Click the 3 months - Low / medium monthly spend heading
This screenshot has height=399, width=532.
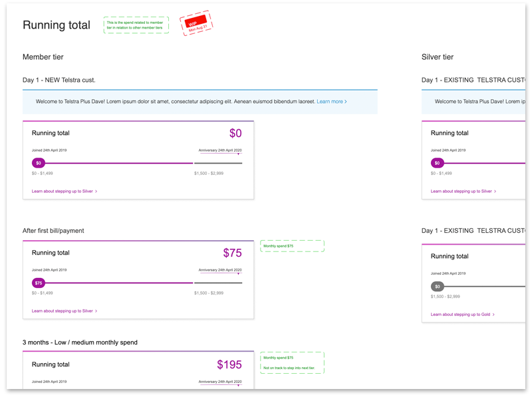[80, 342]
